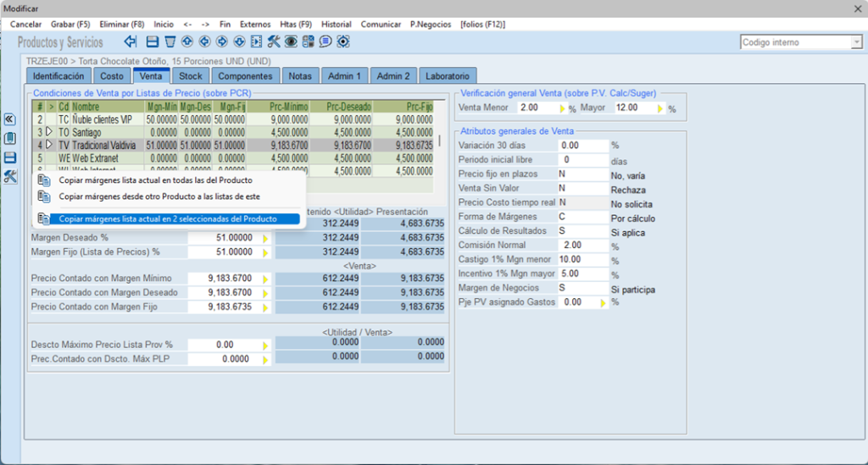Switch to the Costo tab
868x465 pixels.
pos(112,76)
